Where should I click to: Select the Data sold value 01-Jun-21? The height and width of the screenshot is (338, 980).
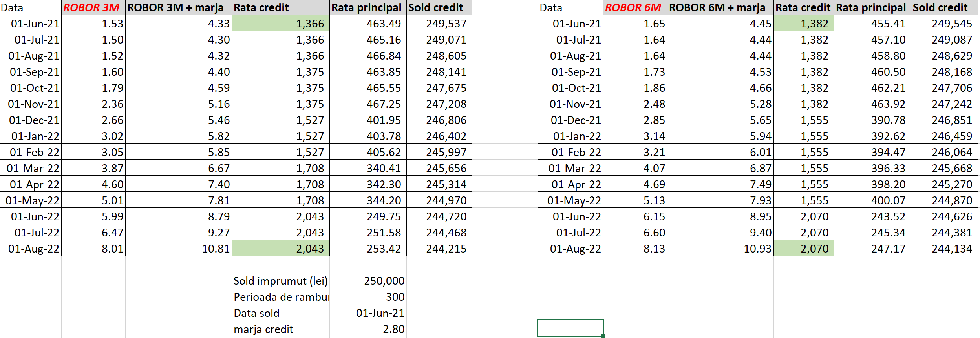coord(368,313)
